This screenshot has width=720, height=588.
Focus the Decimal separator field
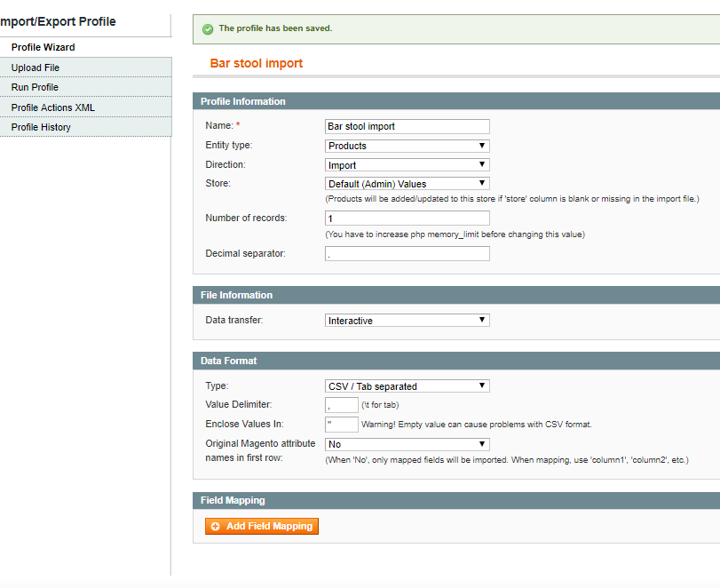click(x=407, y=254)
